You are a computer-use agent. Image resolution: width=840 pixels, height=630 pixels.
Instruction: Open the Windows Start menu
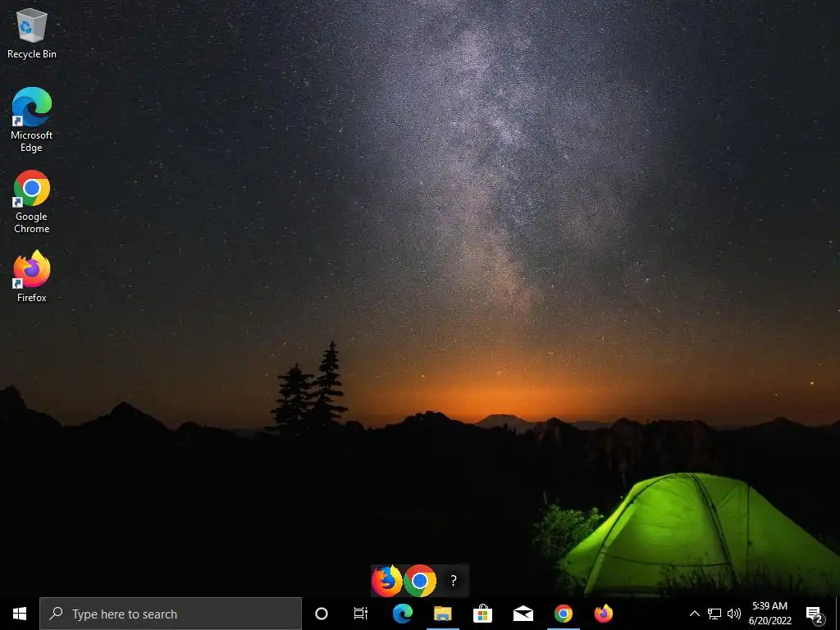(20, 614)
